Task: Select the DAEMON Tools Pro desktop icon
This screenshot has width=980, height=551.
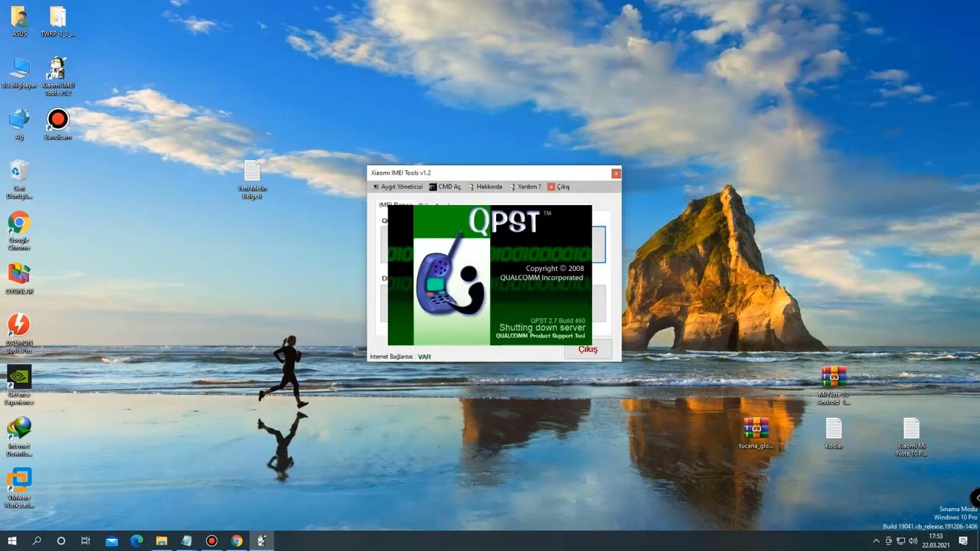Action: pos(19,333)
